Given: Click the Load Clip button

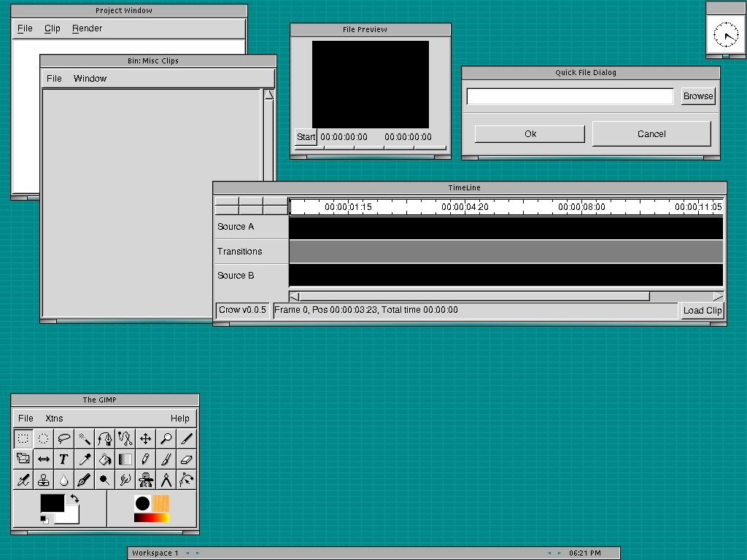Looking at the screenshot, I should 702,311.
